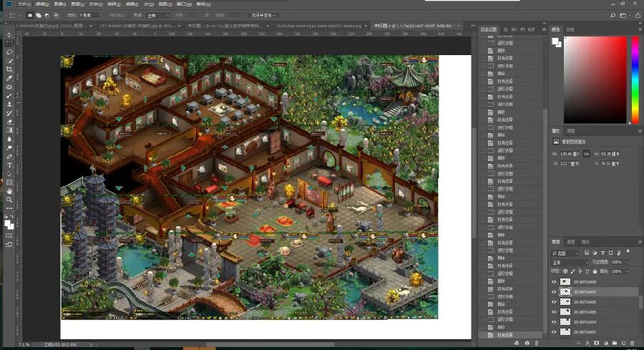Switch to the Swatches tab beside Color

tap(570, 29)
